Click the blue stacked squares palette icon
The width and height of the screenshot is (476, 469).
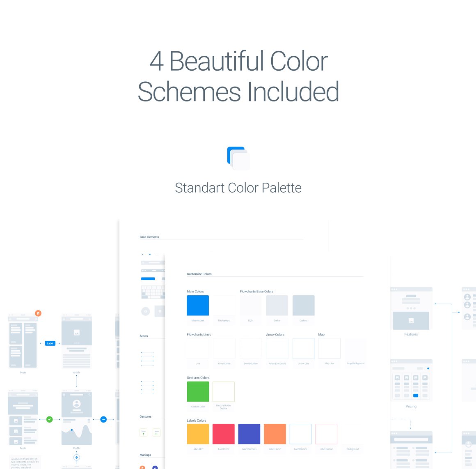pos(238,158)
